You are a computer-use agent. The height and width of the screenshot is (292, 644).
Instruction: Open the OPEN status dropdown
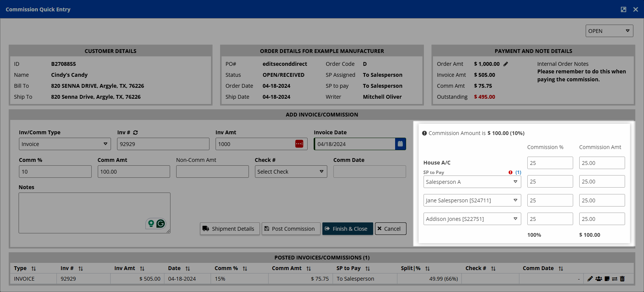pyautogui.click(x=609, y=31)
